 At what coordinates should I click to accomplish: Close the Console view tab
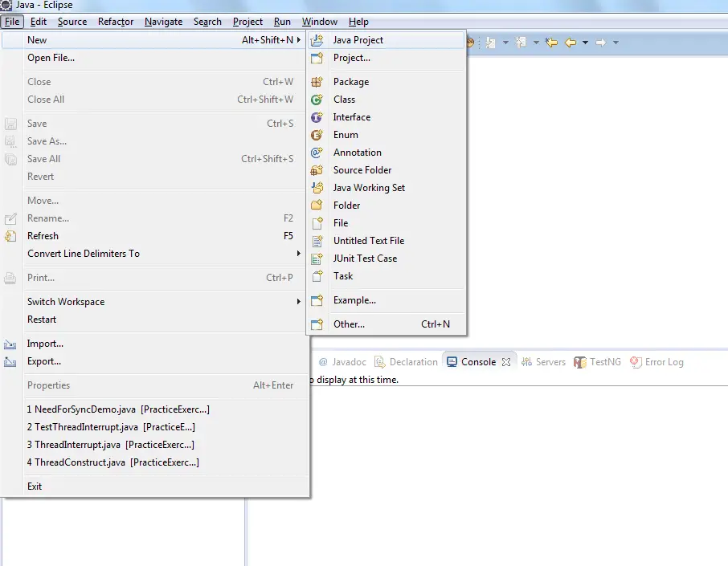(x=506, y=361)
